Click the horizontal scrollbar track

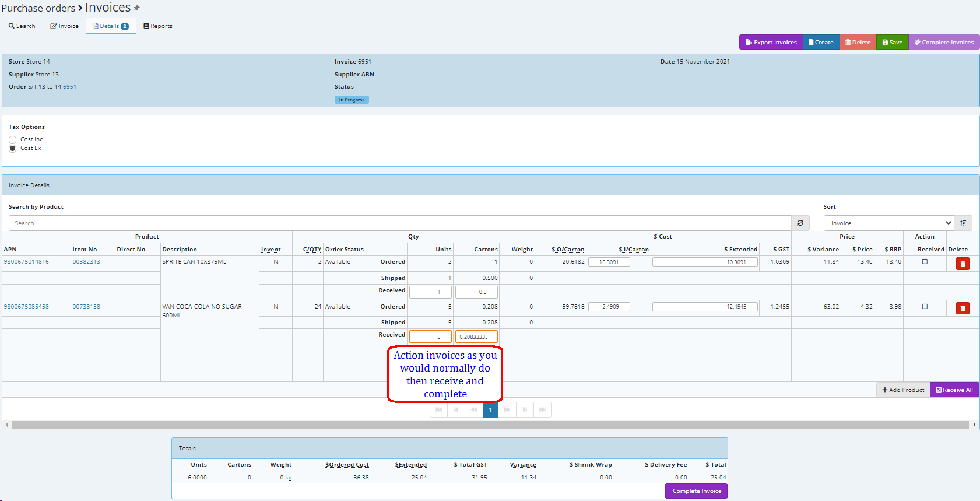[490, 425]
